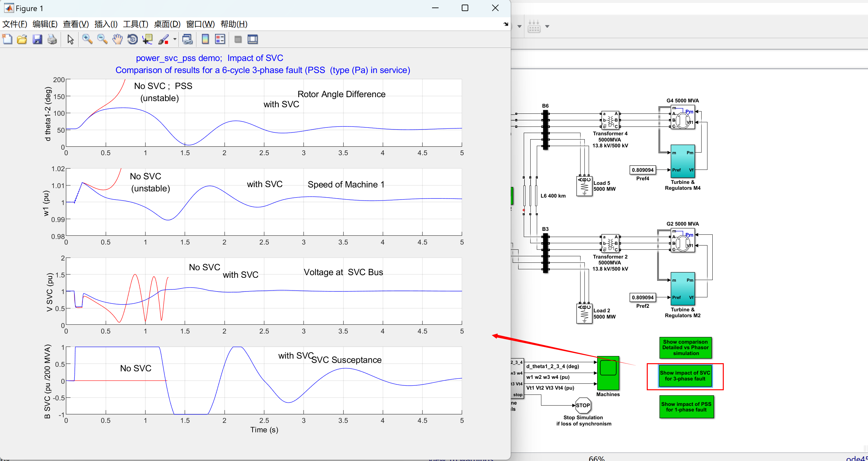This screenshot has height=461, width=868.
Task: Select the Transformer 2 block
Action: pyautogui.click(x=610, y=244)
